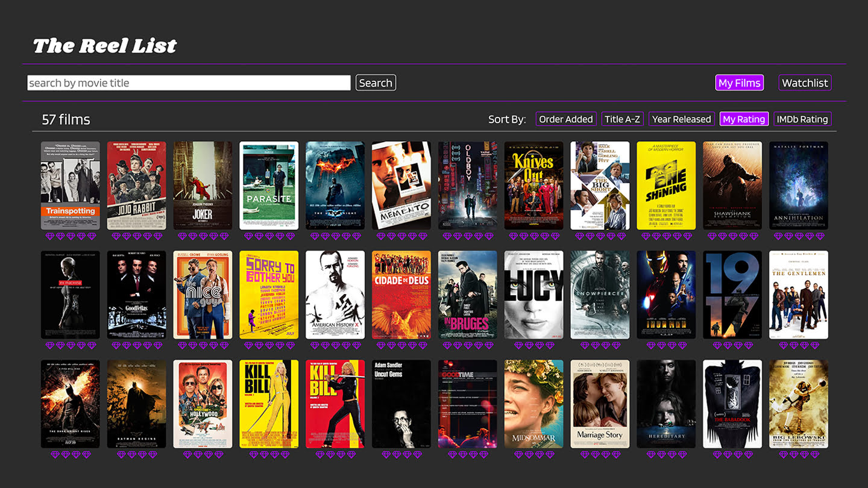This screenshot has height=488, width=868.
Task: Open The Nice Guys poster
Action: 203,295
